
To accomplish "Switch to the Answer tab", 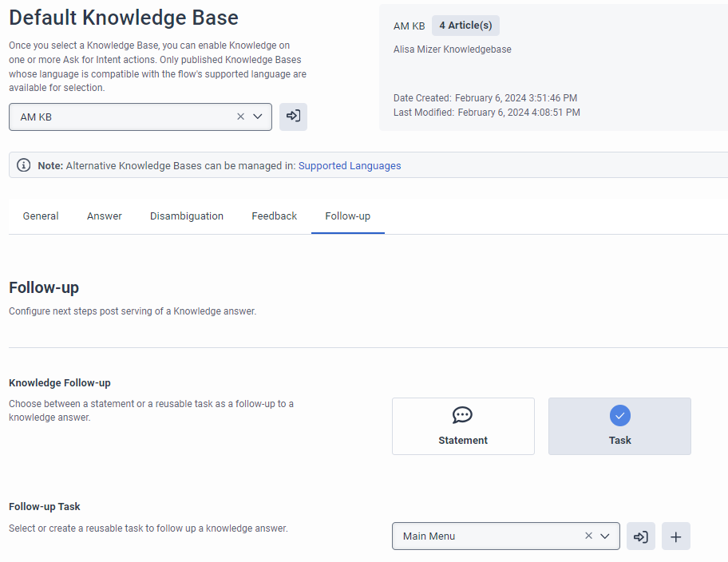I will point(105,216).
